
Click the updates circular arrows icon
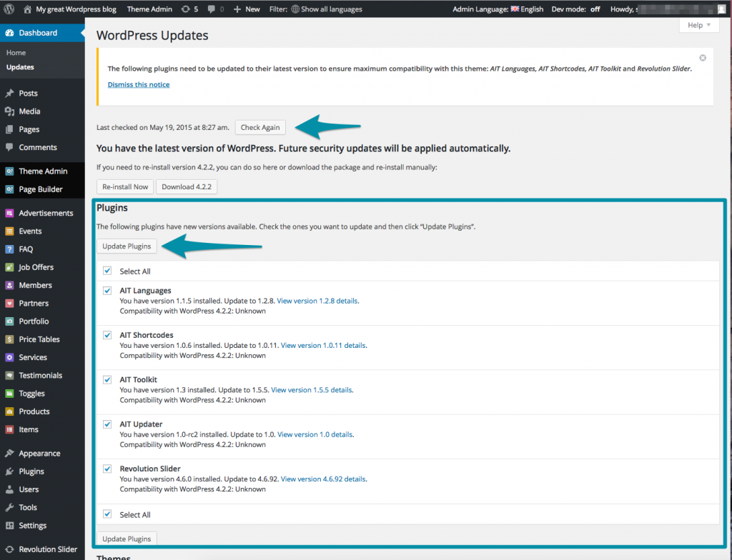click(185, 9)
